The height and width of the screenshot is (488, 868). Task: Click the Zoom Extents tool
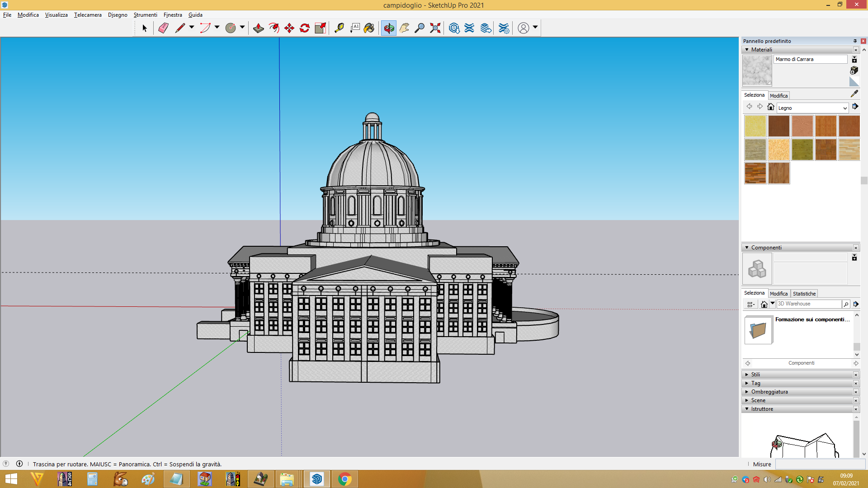[435, 28]
